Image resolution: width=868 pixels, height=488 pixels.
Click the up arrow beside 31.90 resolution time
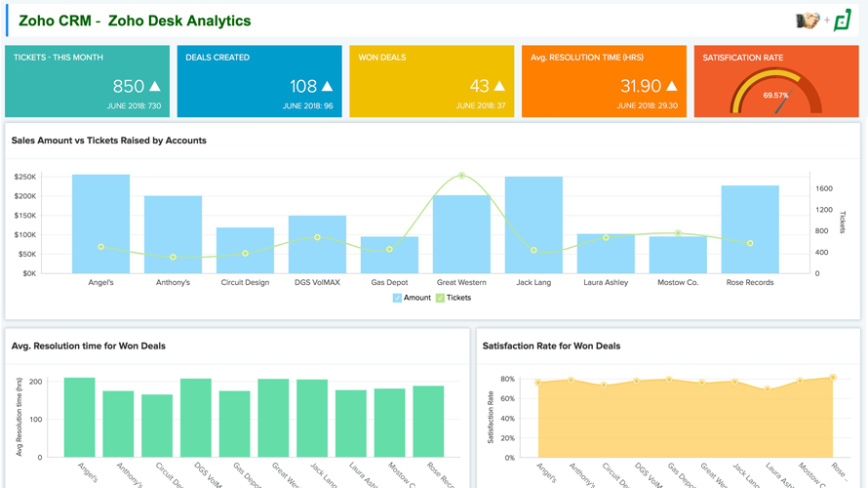pos(671,87)
